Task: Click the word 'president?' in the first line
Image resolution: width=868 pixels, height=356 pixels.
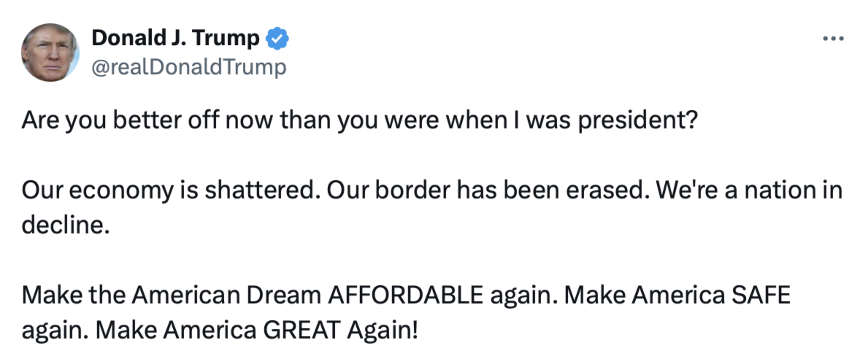Action: click(638, 120)
